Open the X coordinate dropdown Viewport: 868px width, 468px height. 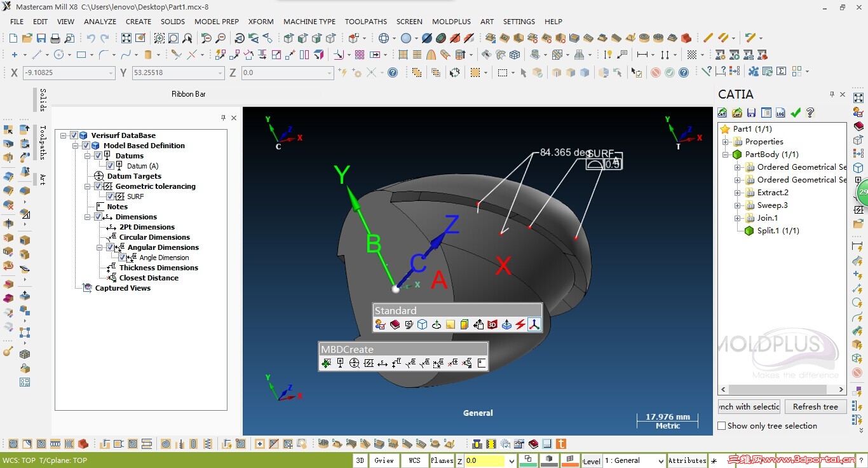click(x=112, y=73)
